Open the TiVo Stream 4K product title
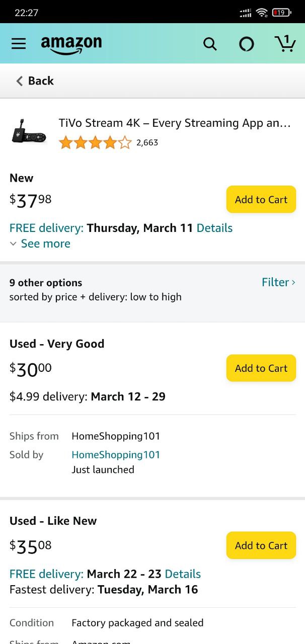 tap(175, 123)
